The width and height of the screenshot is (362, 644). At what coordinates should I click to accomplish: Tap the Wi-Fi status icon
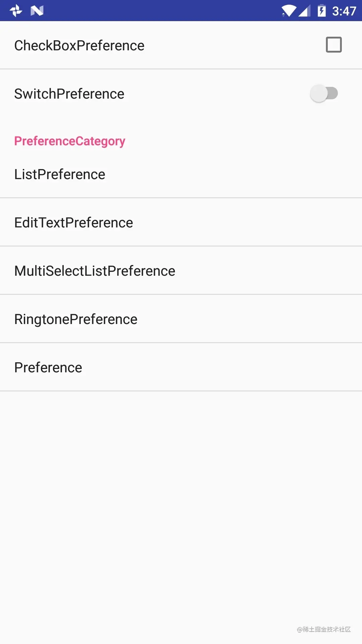click(x=289, y=10)
